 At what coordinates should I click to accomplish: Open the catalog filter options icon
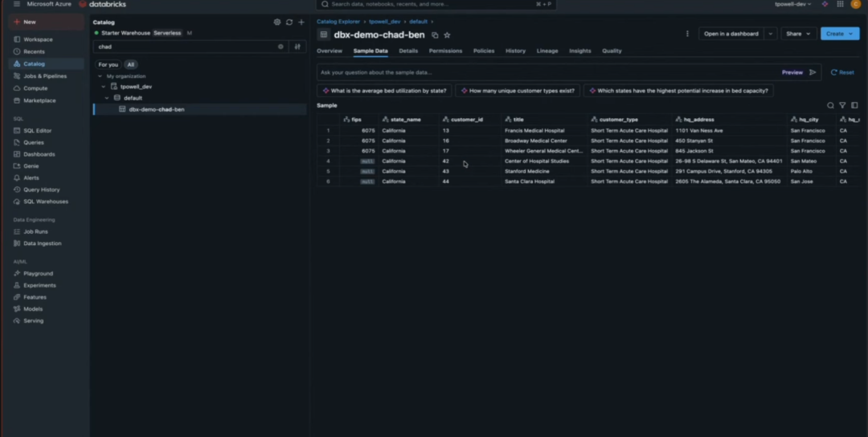point(297,47)
